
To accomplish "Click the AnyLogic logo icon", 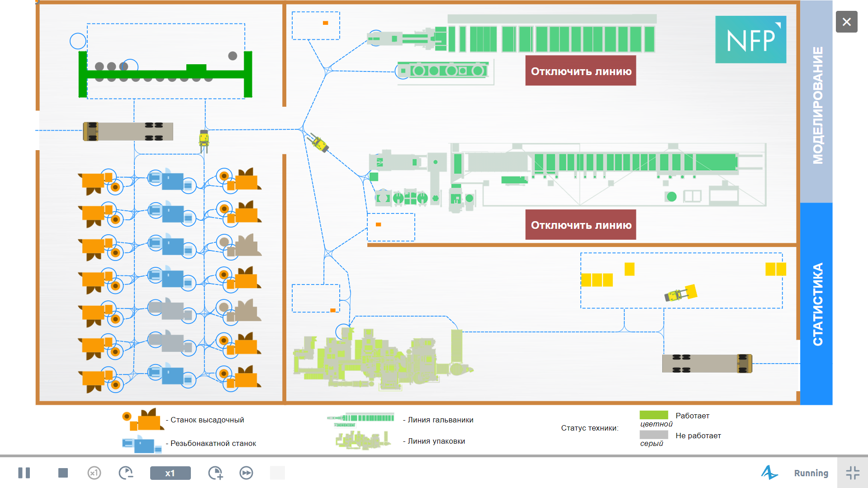I will point(769,473).
